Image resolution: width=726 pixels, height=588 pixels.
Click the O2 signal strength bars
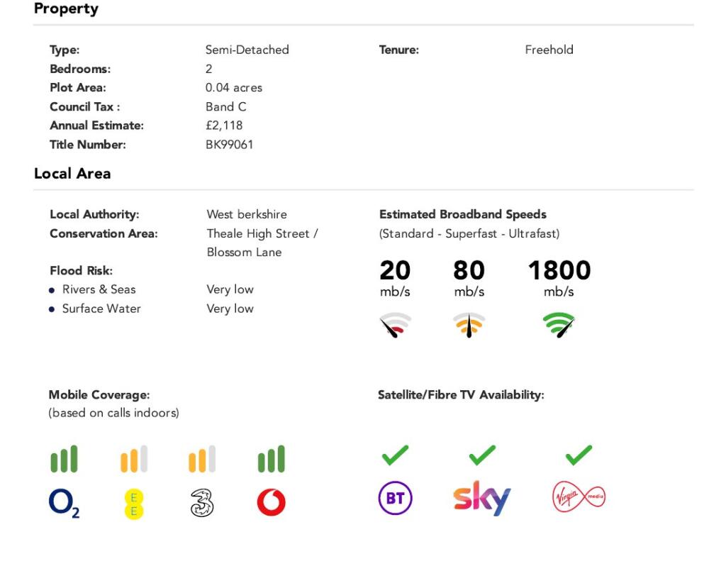pyautogui.click(x=64, y=459)
